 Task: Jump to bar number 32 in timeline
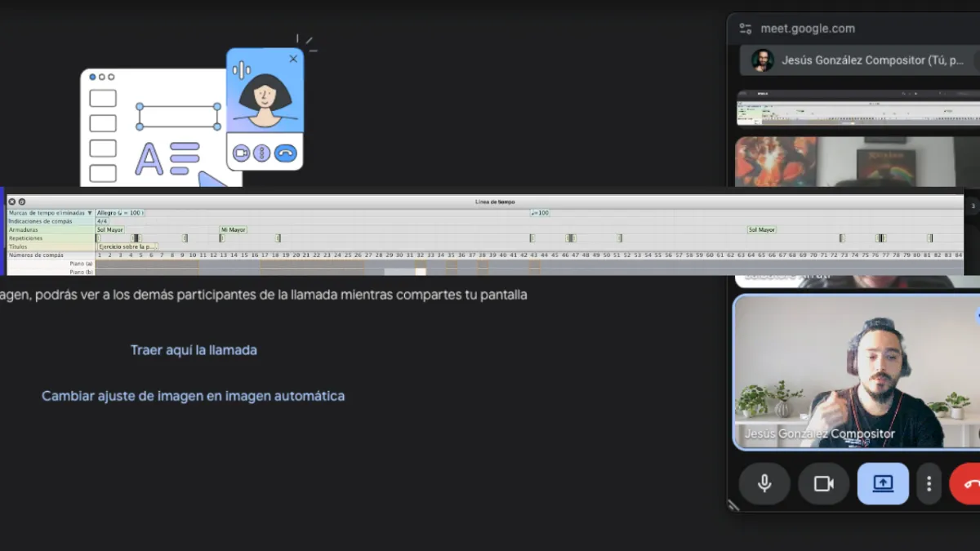(420, 256)
